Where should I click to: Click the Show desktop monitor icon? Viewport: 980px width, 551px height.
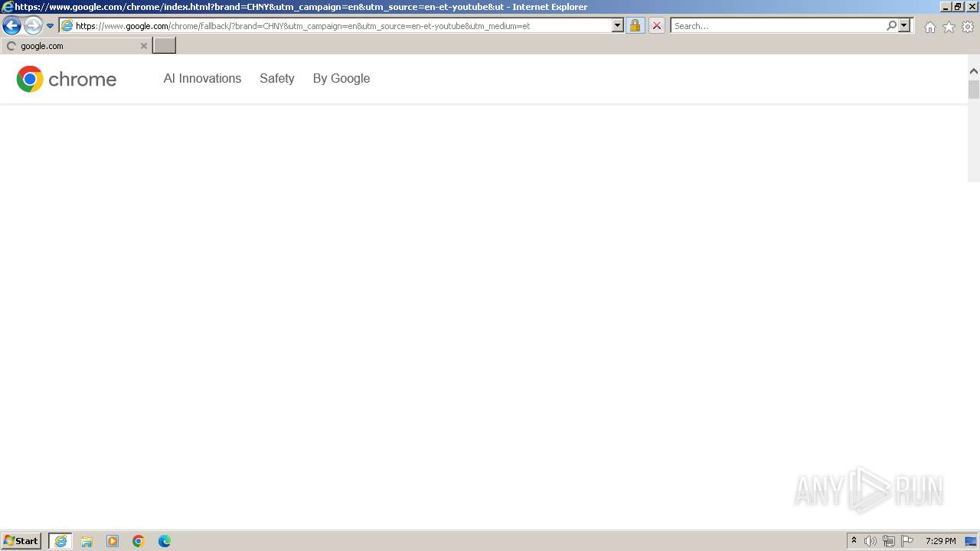click(972, 541)
